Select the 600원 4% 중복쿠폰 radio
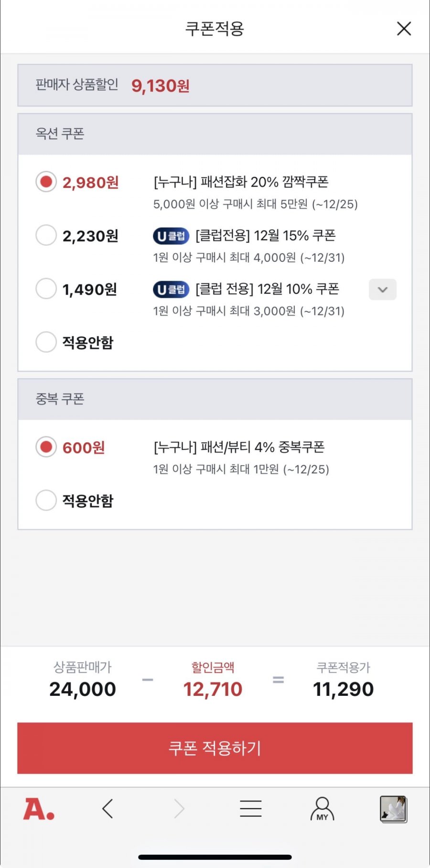The image size is (430, 868). (x=46, y=447)
